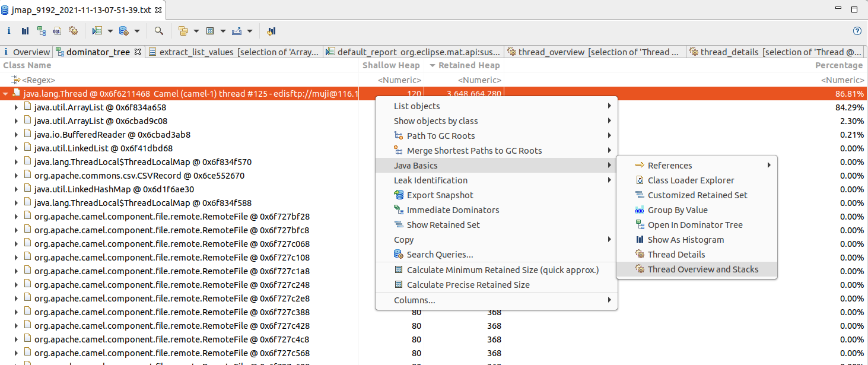868x365 pixels.
Task: Open the heap dump Overview toolbar icon
Action: [x=9, y=31]
